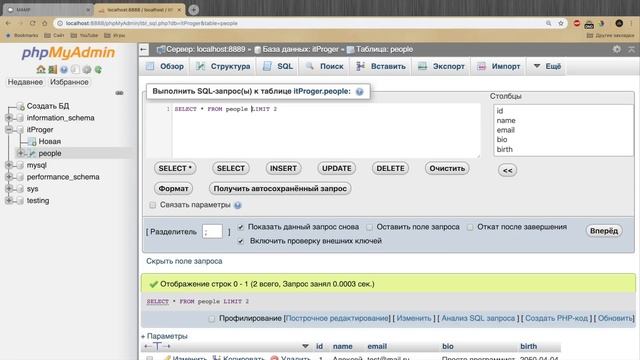Toggle Показать данный запрос снова checkbox
Image resolution: width=640 pixels, height=360 pixels.
(241, 227)
